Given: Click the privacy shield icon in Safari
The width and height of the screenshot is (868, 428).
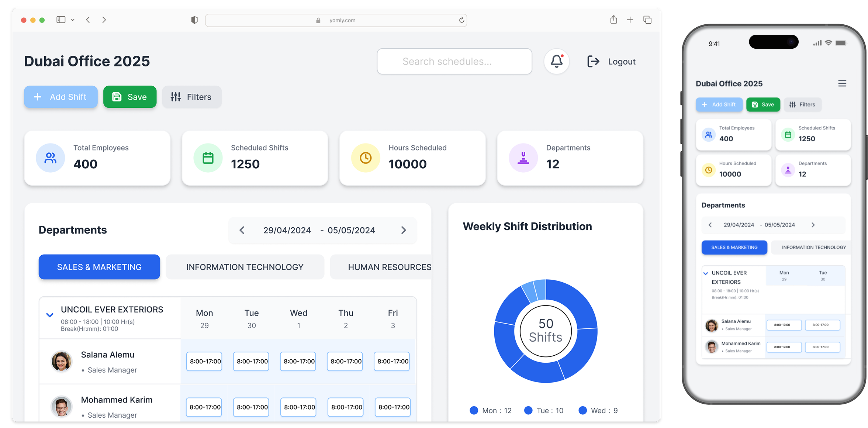Looking at the screenshot, I should [194, 20].
